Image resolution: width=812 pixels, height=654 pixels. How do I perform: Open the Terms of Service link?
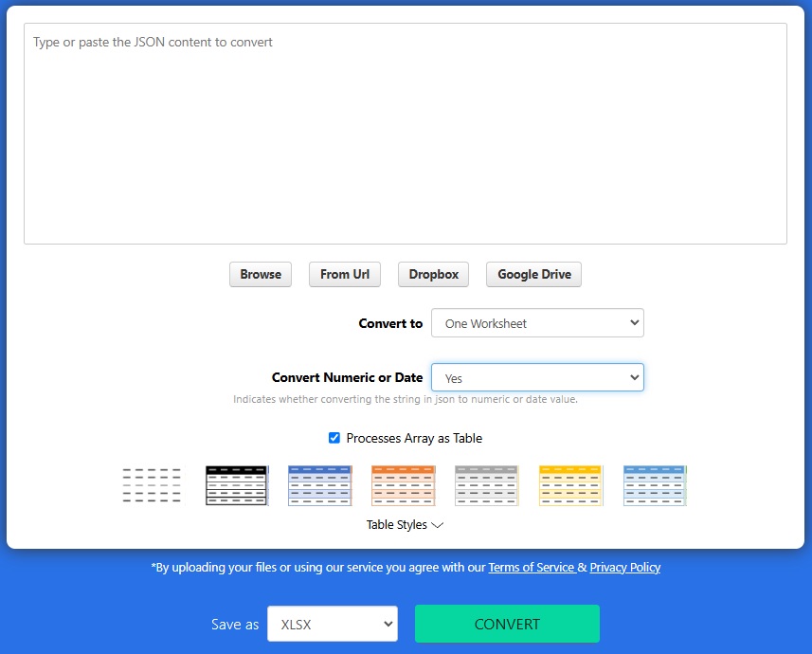point(532,568)
